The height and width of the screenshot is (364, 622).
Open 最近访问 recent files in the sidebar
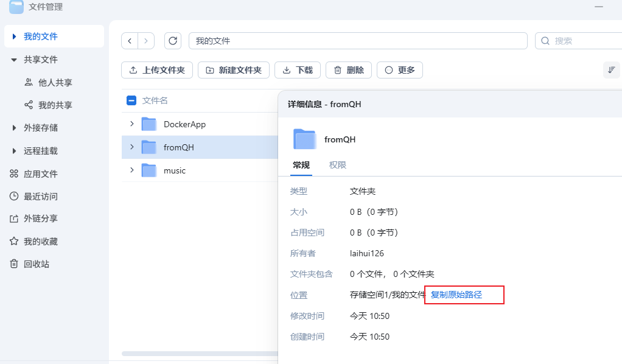(40, 197)
